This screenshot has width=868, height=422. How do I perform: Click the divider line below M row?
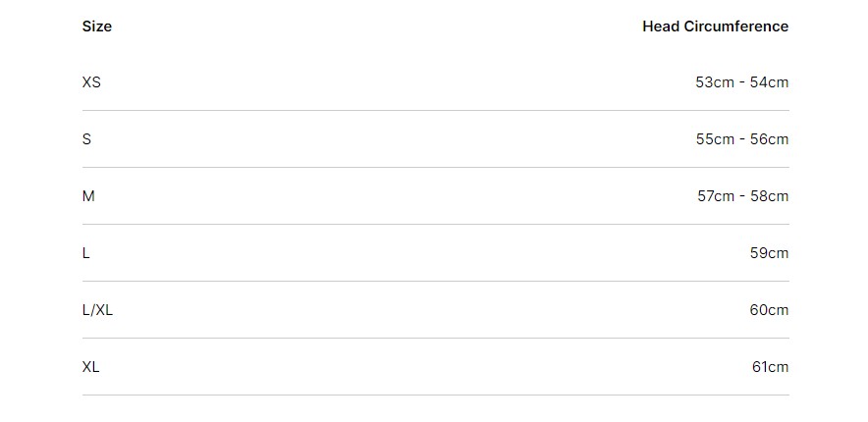(436, 225)
